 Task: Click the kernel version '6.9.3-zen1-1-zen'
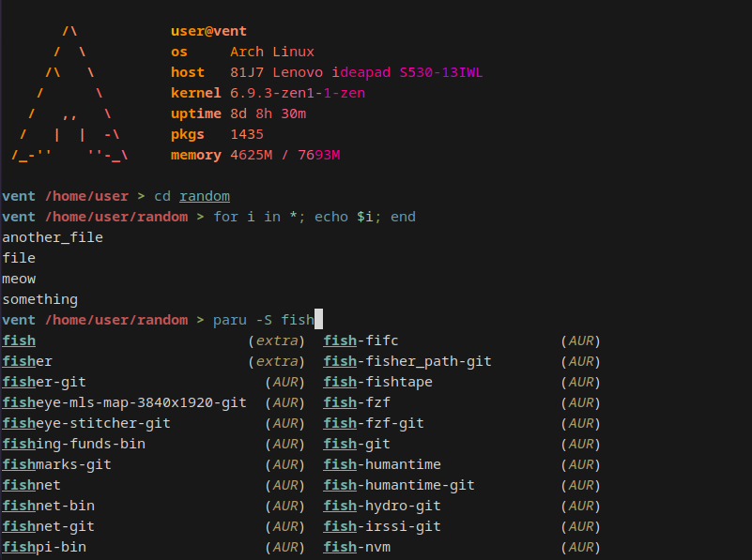coord(298,93)
